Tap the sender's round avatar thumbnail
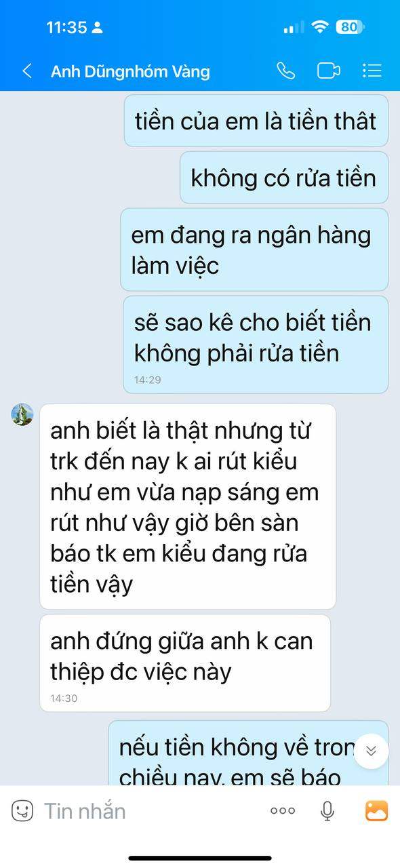 point(22,414)
